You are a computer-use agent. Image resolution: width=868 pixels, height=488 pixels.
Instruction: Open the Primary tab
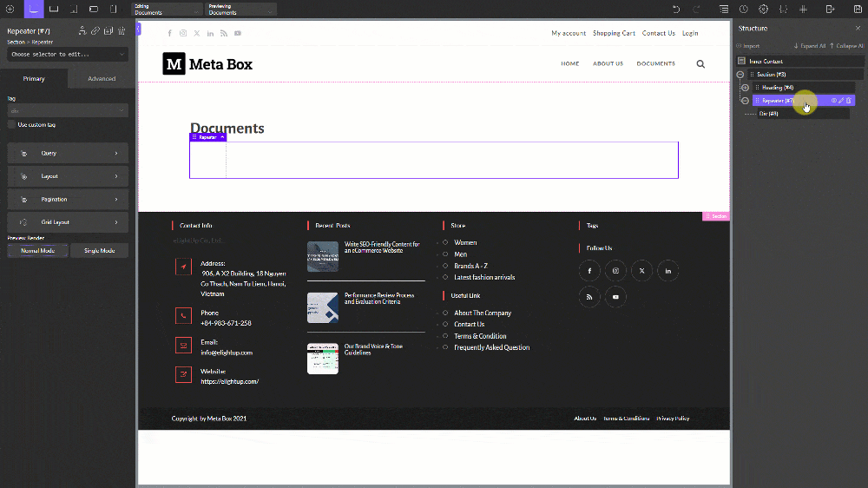tap(34, 78)
